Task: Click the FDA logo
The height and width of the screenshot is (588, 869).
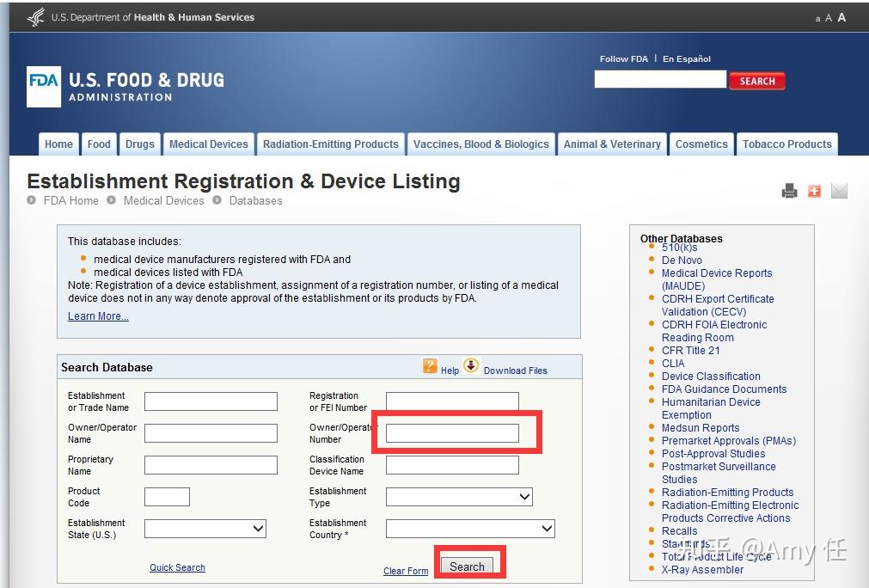Action: [44, 86]
